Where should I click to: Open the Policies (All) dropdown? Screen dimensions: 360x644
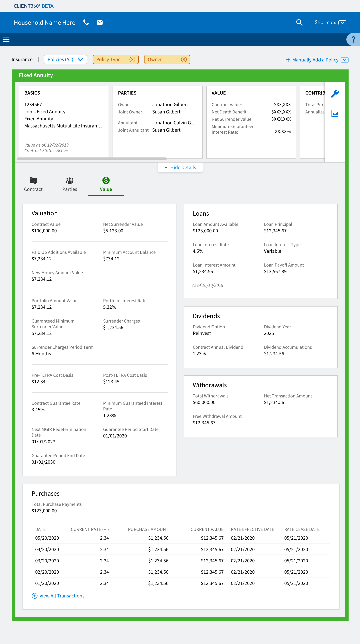point(65,59)
